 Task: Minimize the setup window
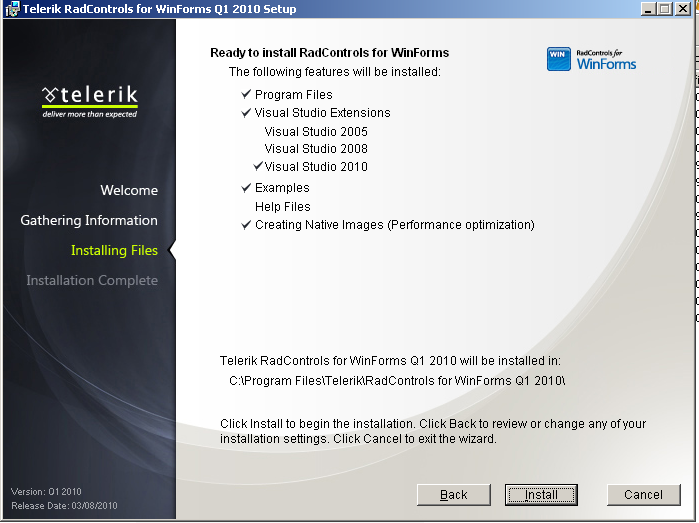(648, 9)
